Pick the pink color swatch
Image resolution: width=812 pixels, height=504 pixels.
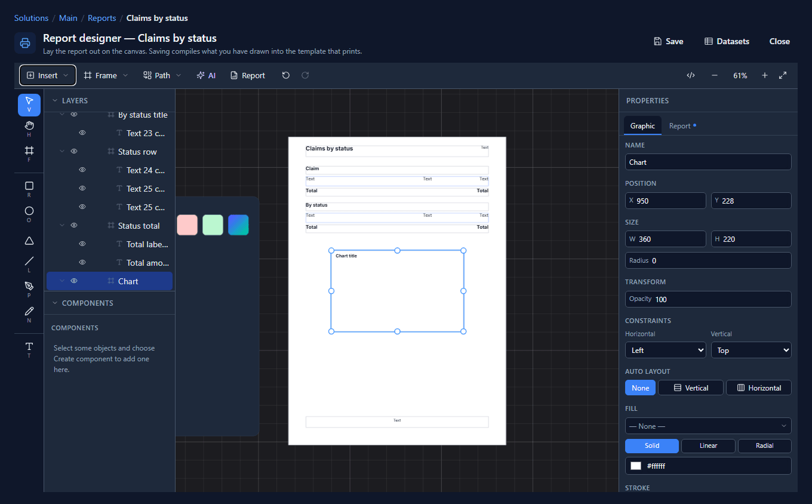(x=187, y=225)
